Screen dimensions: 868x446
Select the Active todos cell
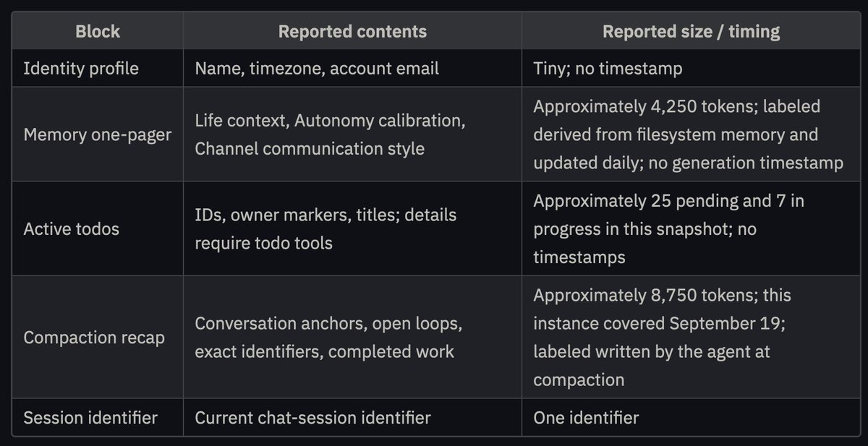point(97,228)
